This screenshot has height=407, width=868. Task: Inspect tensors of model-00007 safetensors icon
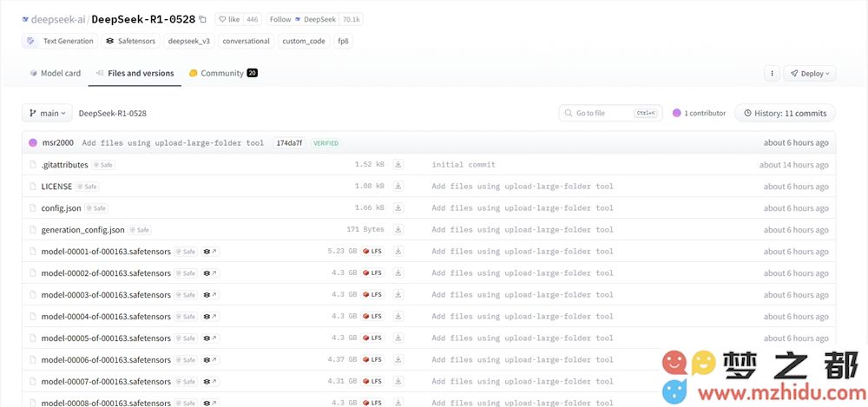(x=210, y=382)
